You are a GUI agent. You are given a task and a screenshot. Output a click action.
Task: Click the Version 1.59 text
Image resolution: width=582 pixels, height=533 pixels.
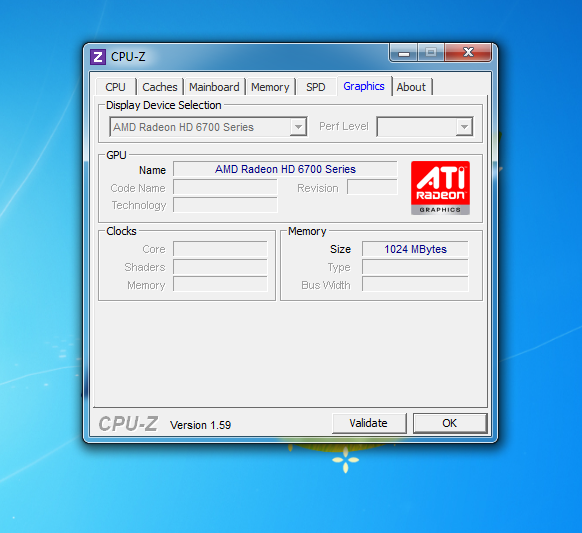[x=200, y=425]
